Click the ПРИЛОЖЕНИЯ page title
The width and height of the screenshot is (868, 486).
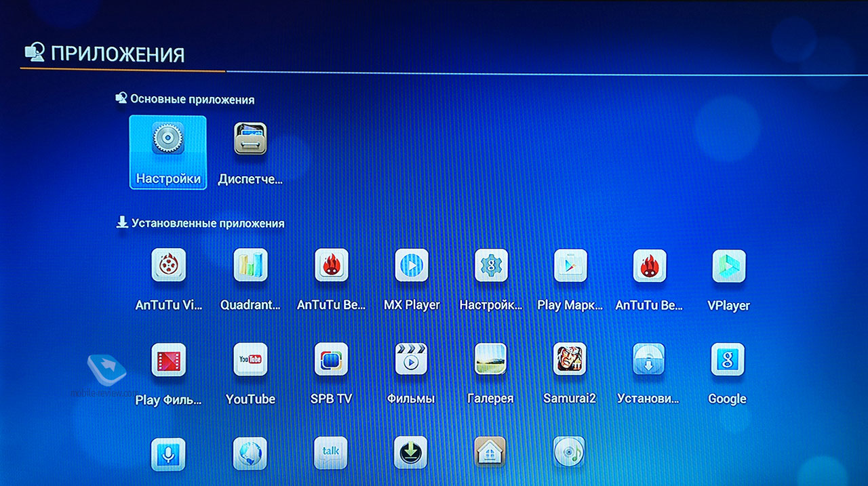(x=118, y=54)
